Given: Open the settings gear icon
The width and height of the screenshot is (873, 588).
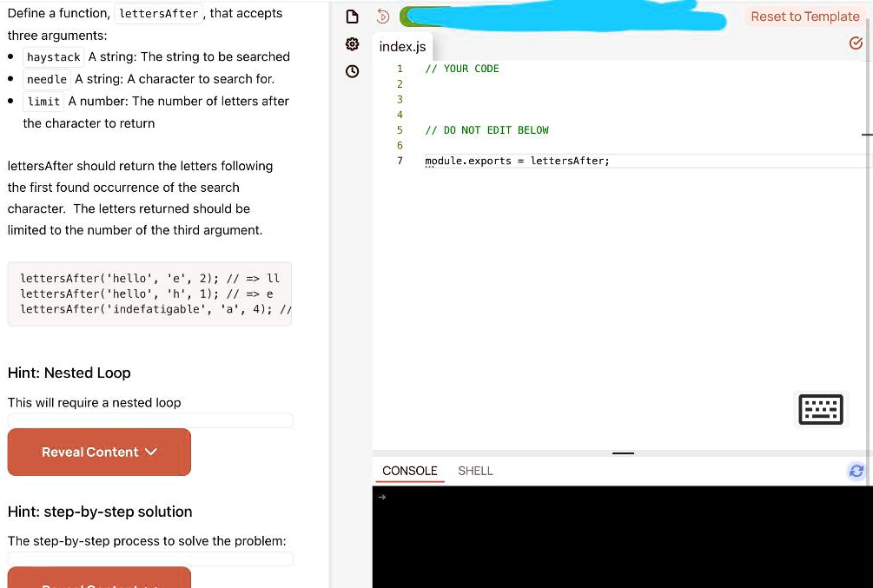Looking at the screenshot, I should pos(352,43).
